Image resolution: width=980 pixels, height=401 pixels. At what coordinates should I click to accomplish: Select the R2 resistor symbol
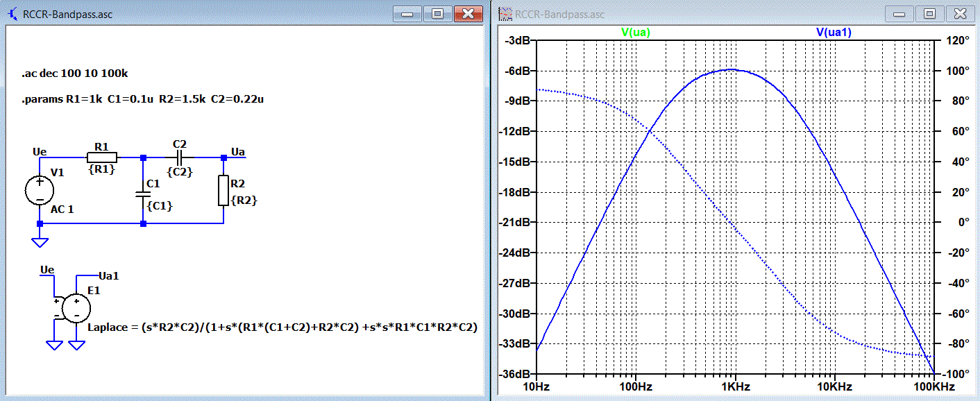[x=223, y=190]
